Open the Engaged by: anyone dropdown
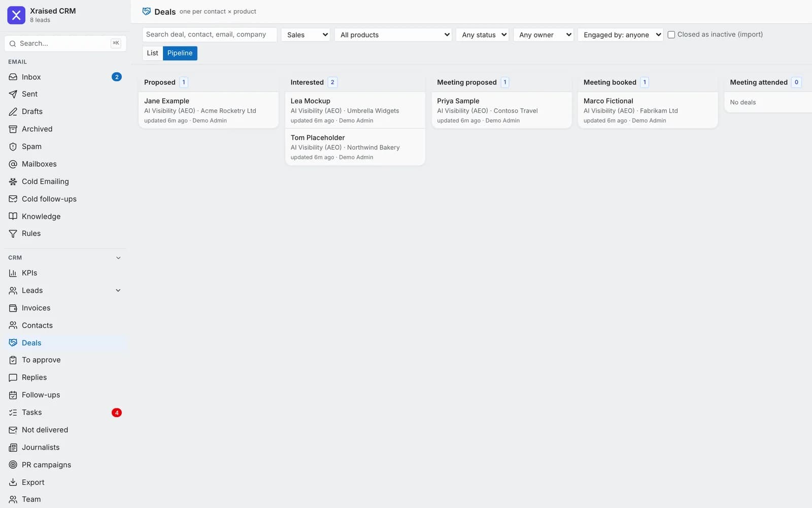Screen dimensions: 812x508 click(620, 35)
